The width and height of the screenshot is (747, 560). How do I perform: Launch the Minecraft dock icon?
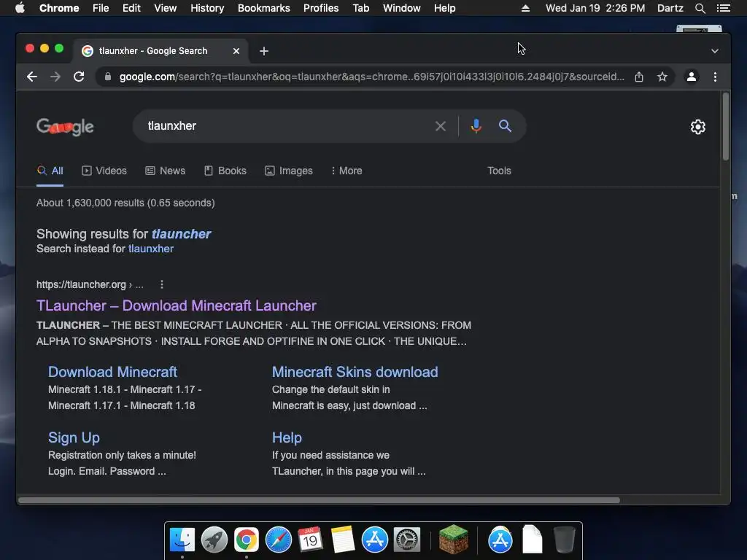pyautogui.click(x=454, y=540)
